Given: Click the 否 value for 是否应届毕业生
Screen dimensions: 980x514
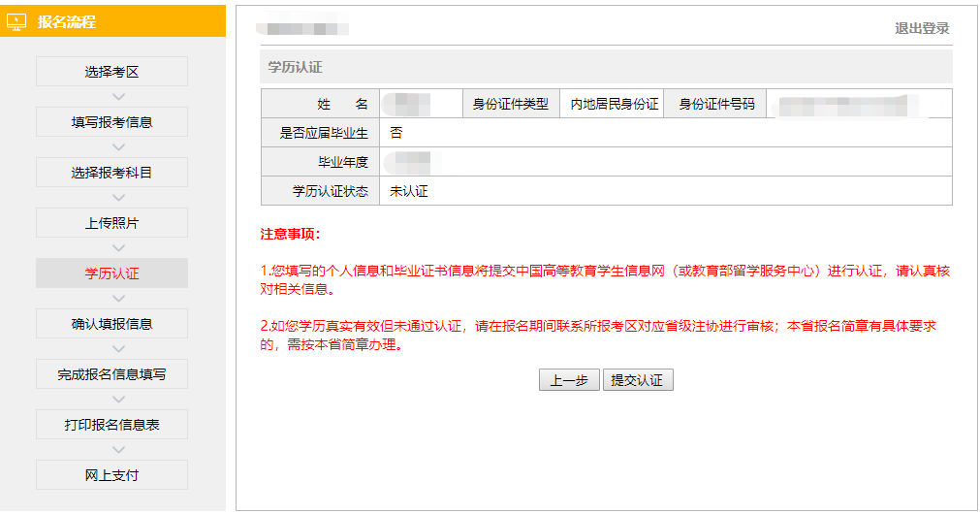Looking at the screenshot, I should tap(664, 133).
